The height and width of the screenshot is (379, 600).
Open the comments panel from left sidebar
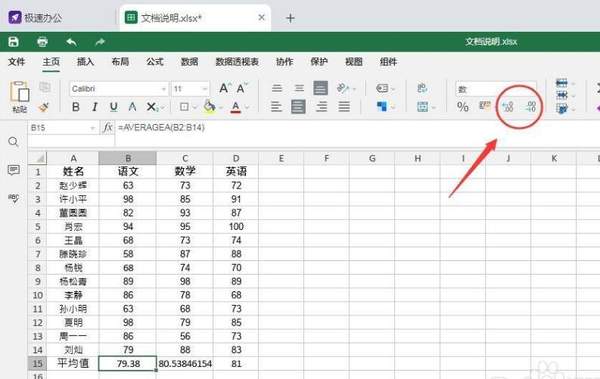click(x=13, y=170)
